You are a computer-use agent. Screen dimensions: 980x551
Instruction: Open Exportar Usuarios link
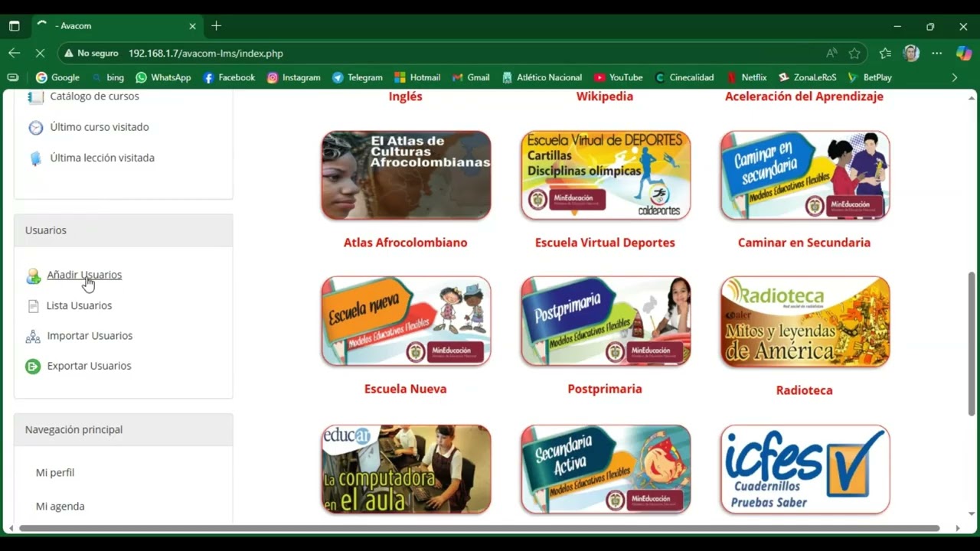(x=89, y=366)
